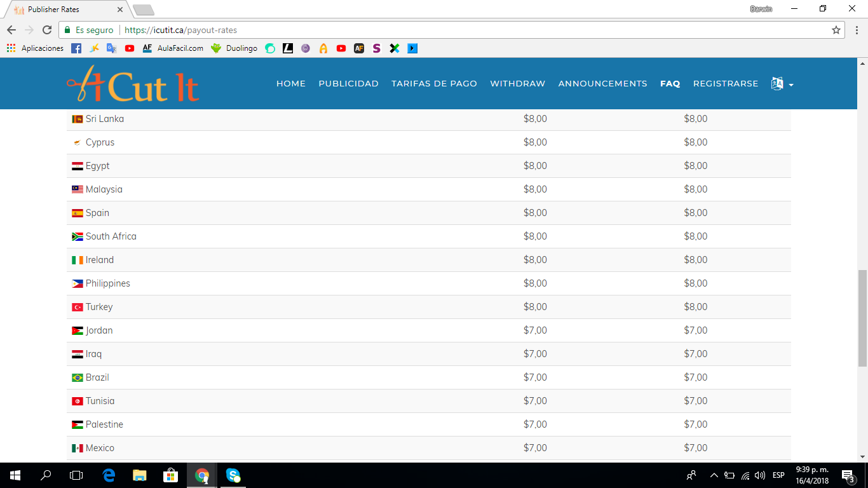868x488 pixels.
Task: Click the translate icon in the navigation bar
Action: click(776, 83)
